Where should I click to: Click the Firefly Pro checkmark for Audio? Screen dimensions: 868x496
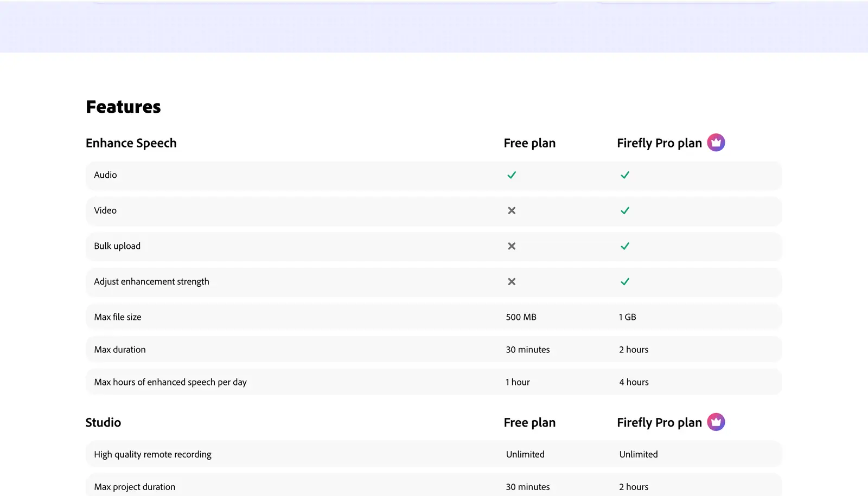click(x=625, y=175)
